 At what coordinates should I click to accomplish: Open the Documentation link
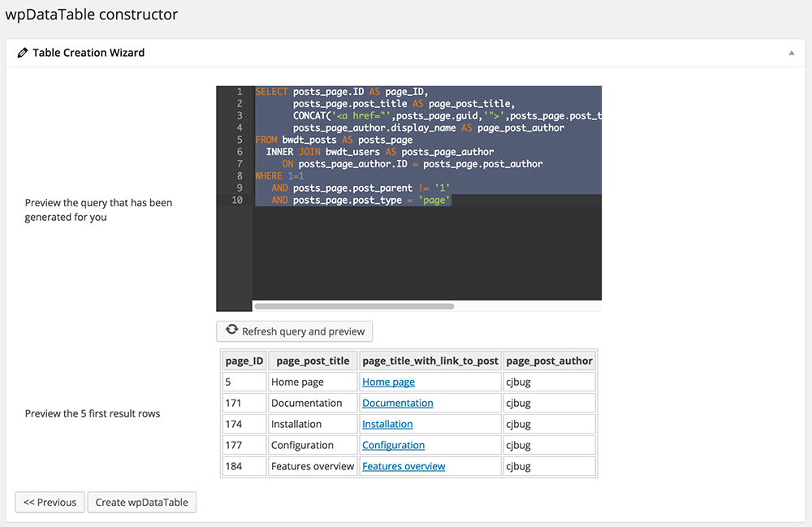coord(398,404)
